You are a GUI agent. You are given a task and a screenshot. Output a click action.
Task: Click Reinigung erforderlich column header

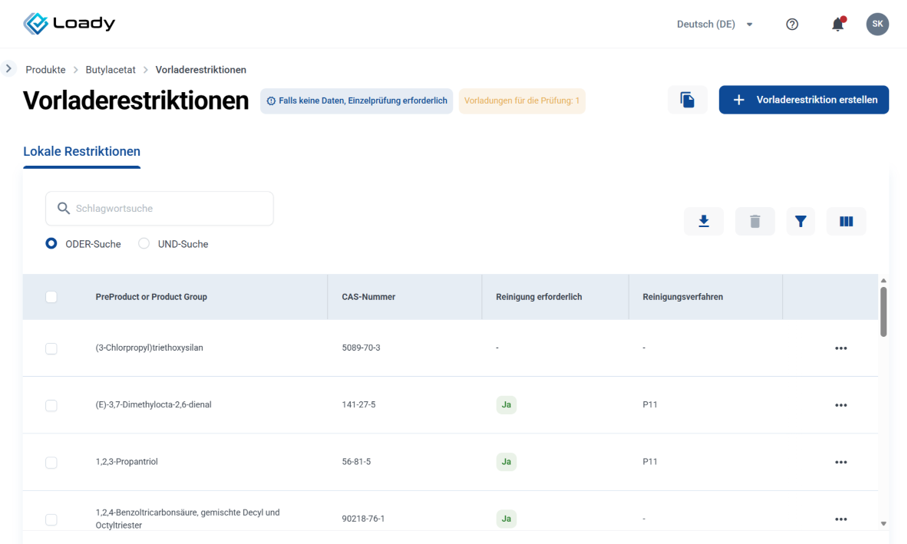pos(539,297)
